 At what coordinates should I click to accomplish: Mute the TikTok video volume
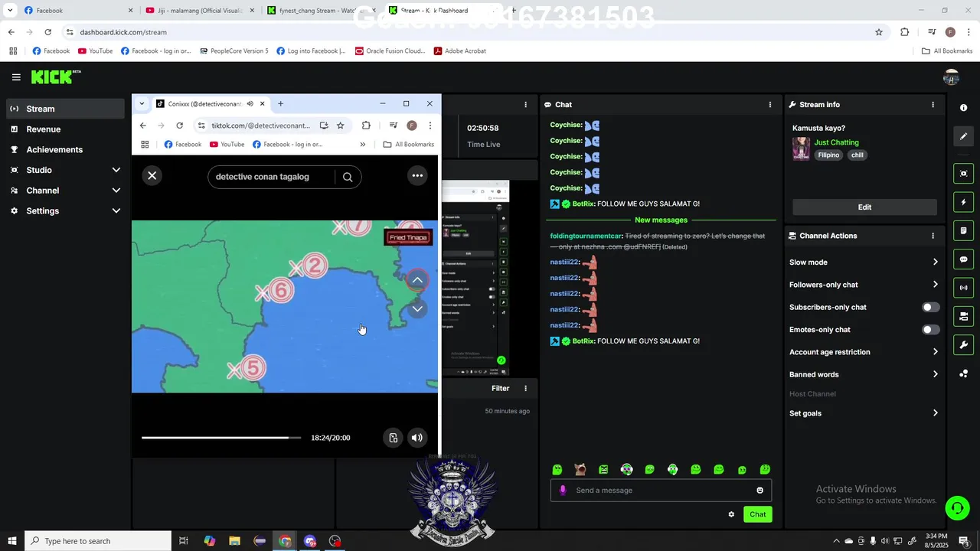point(416,438)
